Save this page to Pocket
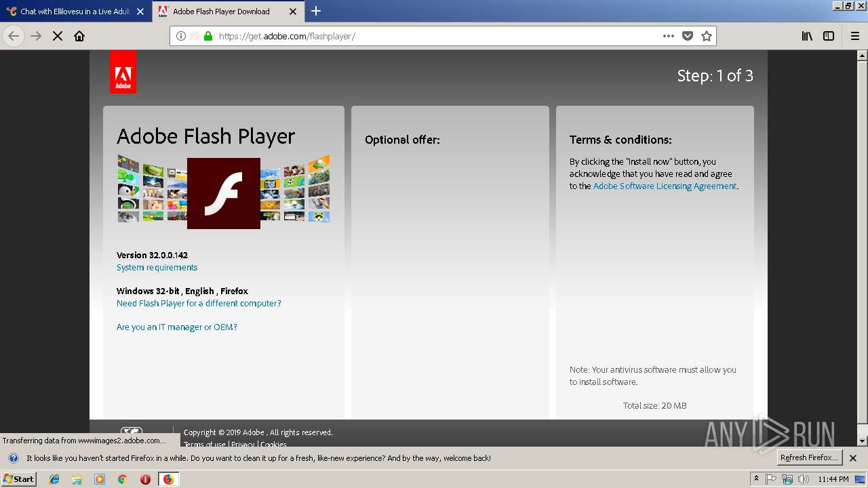 click(688, 36)
